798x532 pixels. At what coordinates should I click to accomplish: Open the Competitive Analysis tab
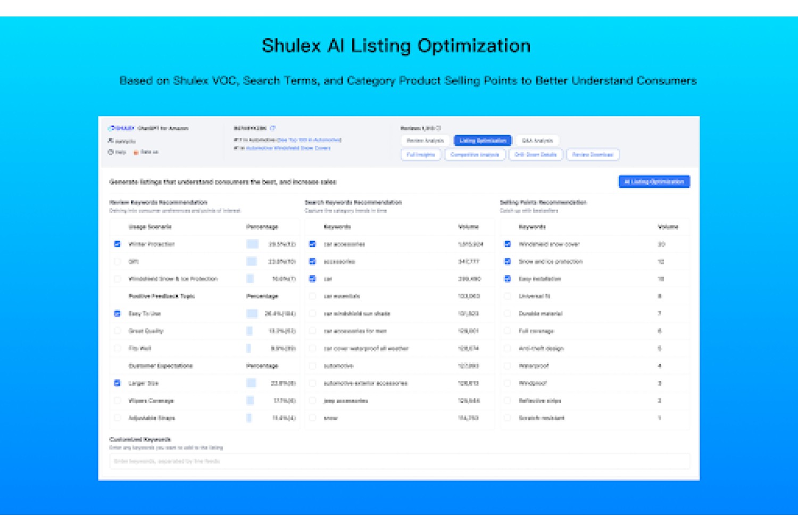pyautogui.click(x=475, y=155)
